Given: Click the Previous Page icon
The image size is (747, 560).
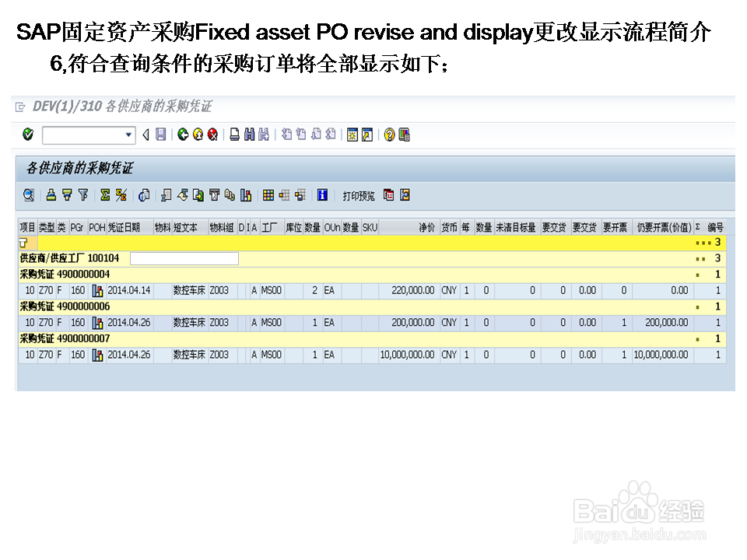Looking at the screenshot, I should coord(301,135).
